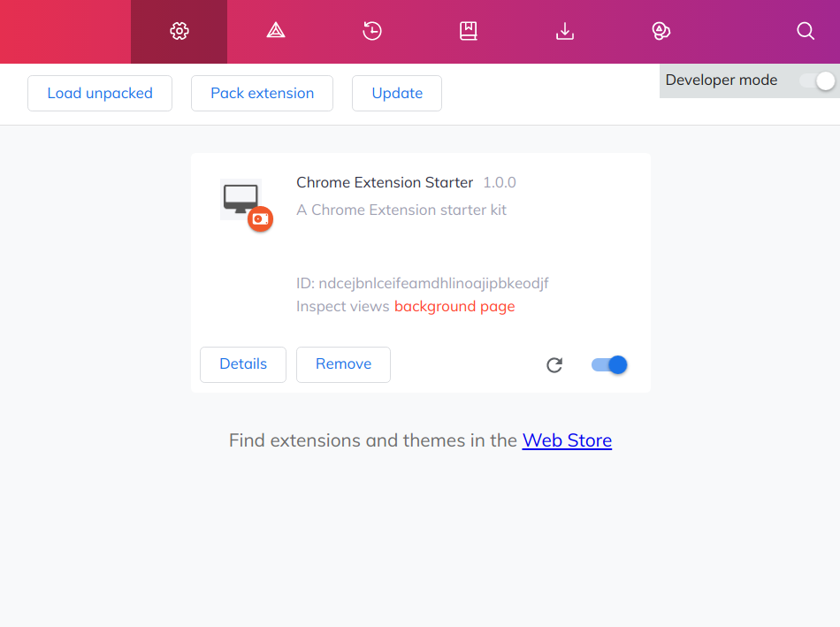Viewport: 840px width, 627px height.
Task: Inspect the background page link
Action: (454, 307)
